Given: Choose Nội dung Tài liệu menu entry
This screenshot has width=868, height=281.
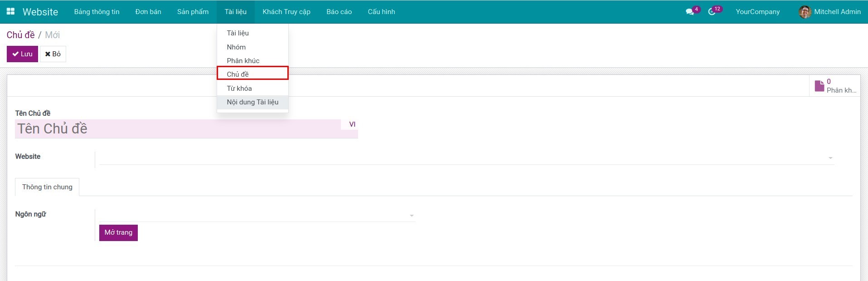Looking at the screenshot, I should (x=252, y=102).
